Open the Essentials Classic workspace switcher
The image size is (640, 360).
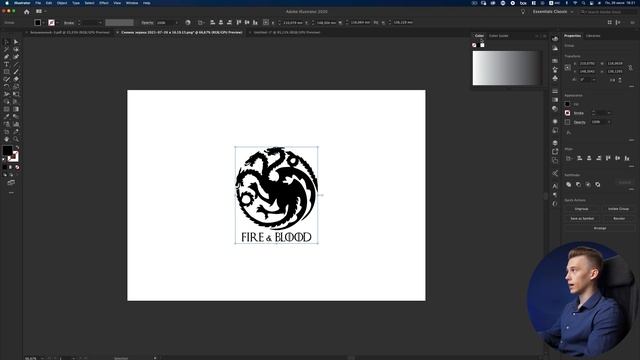point(553,12)
